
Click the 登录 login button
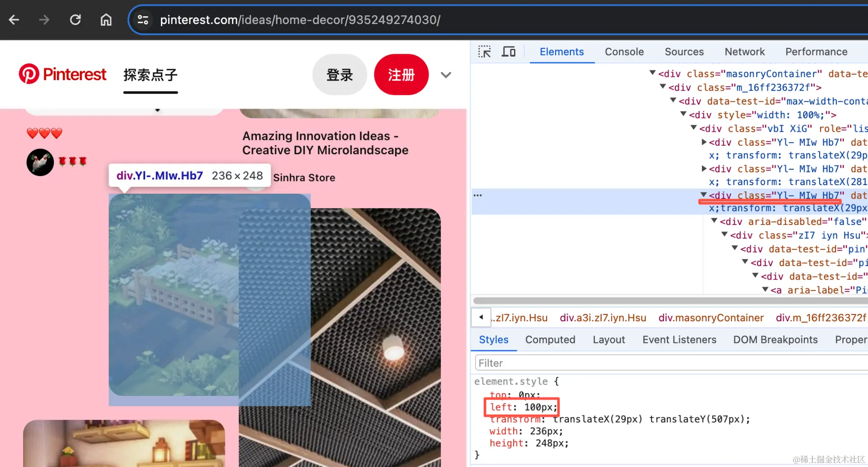pos(340,75)
